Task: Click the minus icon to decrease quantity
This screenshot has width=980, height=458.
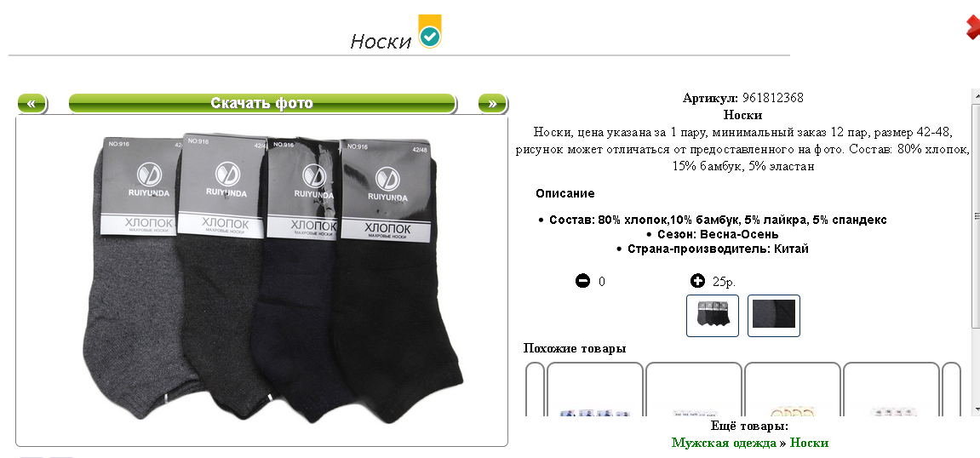Action: click(582, 281)
